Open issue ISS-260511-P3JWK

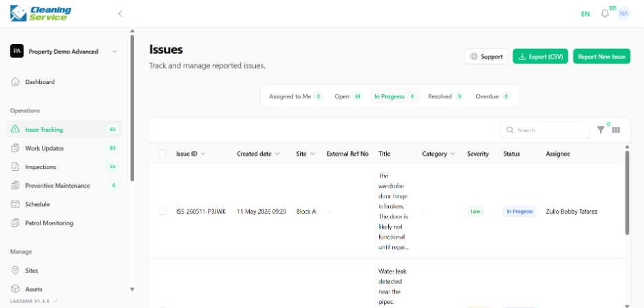point(201,212)
